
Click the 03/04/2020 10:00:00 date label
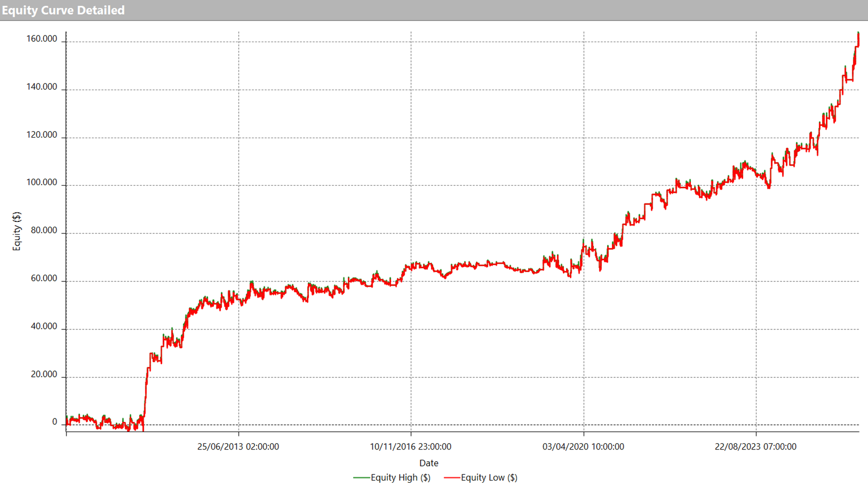(583, 446)
